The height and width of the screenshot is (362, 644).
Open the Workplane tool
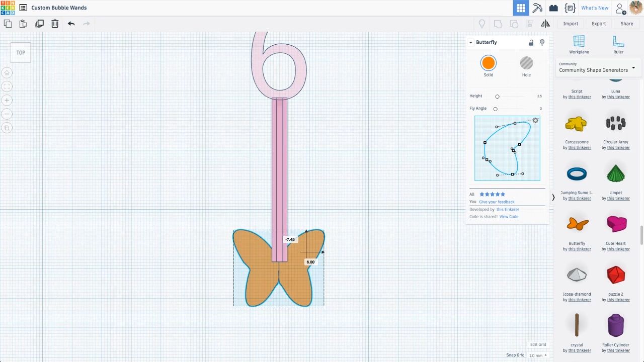[579, 45]
